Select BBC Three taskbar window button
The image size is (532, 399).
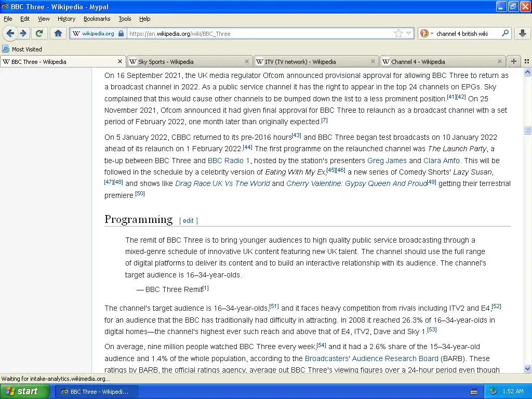tap(96, 392)
